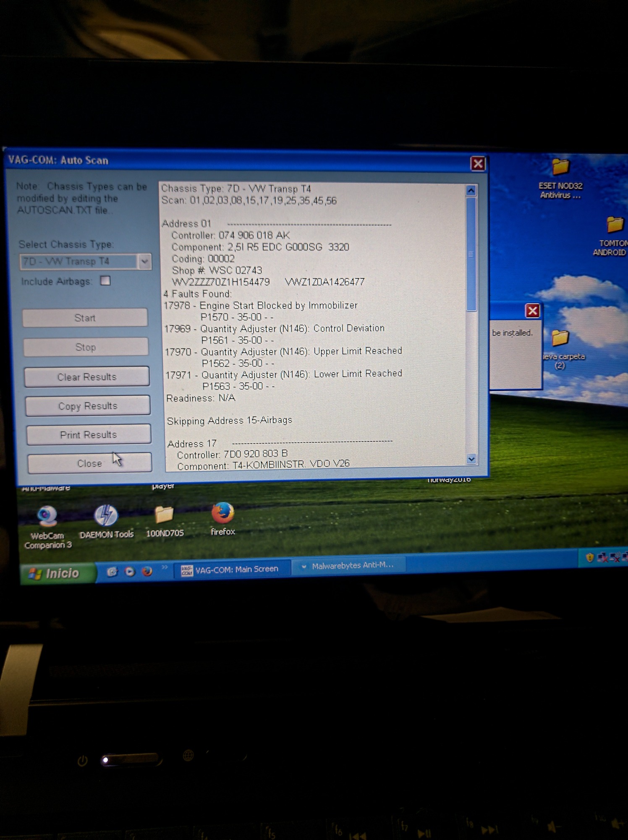
Task: Select fault line '17978 - Engine Start Blocked by Immobilizer'
Action: tap(260, 305)
